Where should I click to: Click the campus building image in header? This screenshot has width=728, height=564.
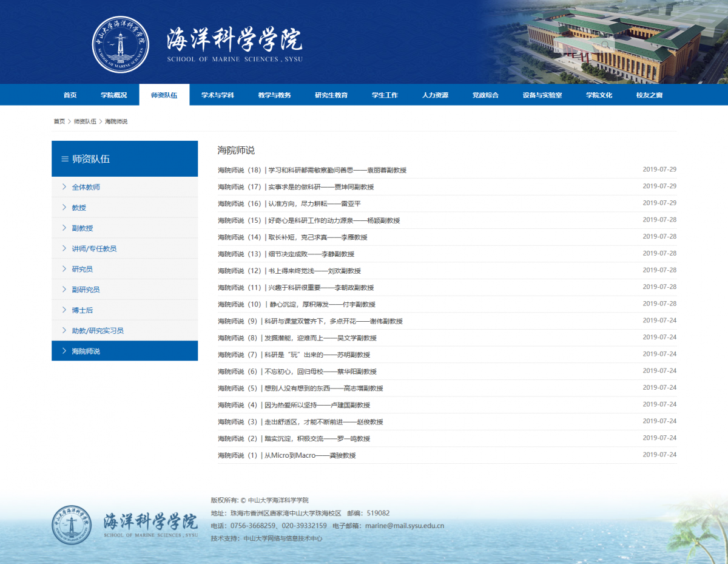tap(613, 41)
